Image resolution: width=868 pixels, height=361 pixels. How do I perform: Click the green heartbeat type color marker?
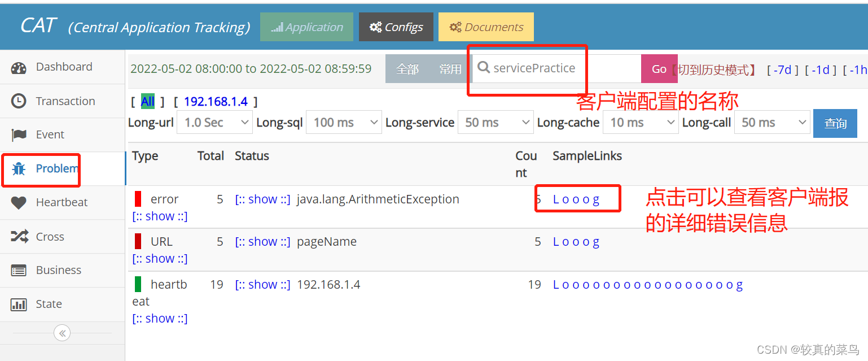pyautogui.click(x=138, y=284)
